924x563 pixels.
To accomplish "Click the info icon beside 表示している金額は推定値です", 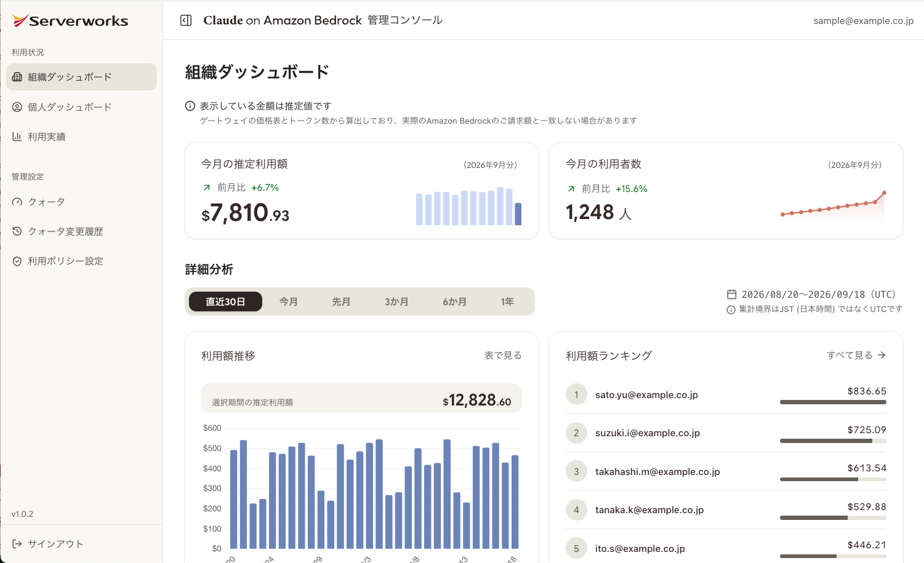I will coord(190,106).
